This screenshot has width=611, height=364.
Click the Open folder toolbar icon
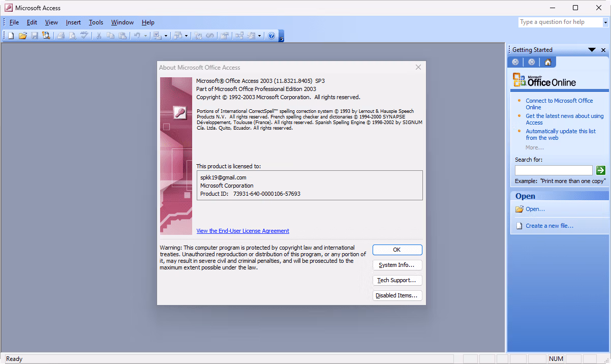click(22, 36)
